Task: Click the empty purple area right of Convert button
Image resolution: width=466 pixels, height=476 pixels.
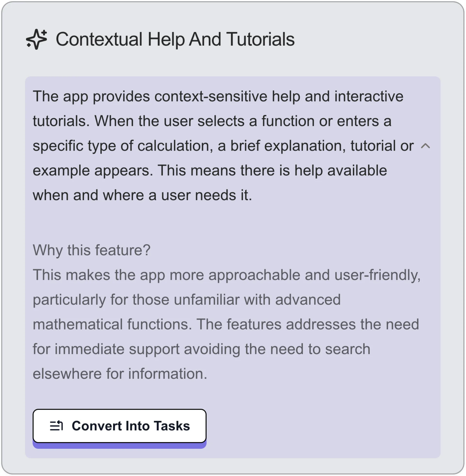Action: [323, 426]
